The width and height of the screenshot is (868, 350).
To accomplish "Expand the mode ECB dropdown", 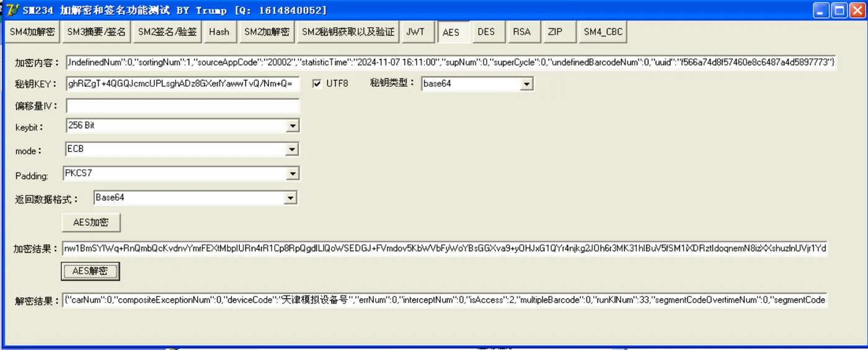I will pyautogui.click(x=293, y=150).
